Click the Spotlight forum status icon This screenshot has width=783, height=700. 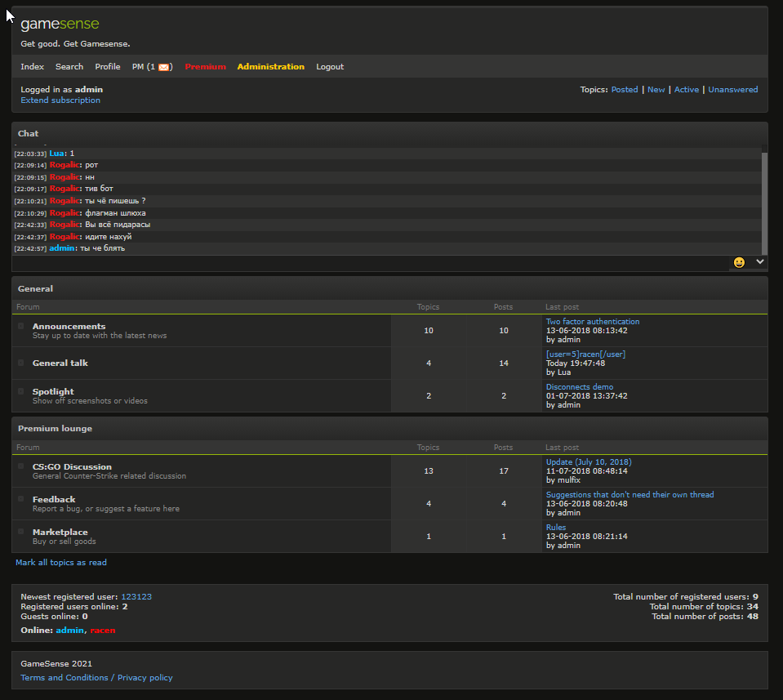point(21,391)
